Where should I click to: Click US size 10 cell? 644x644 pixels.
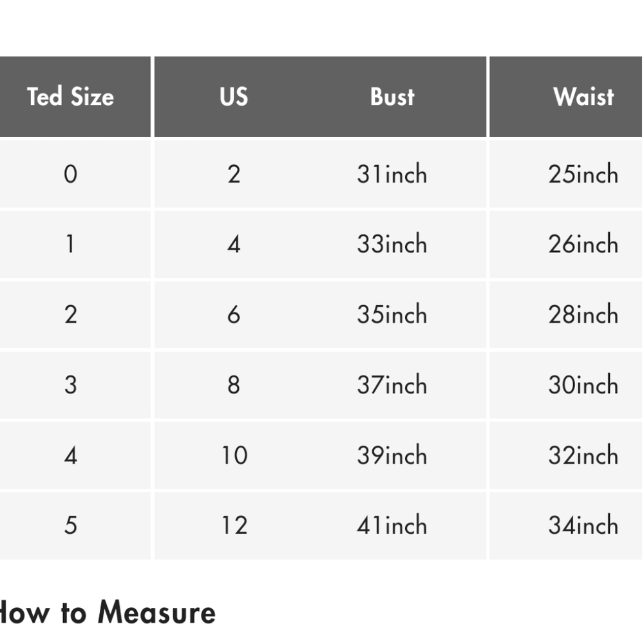click(x=234, y=455)
